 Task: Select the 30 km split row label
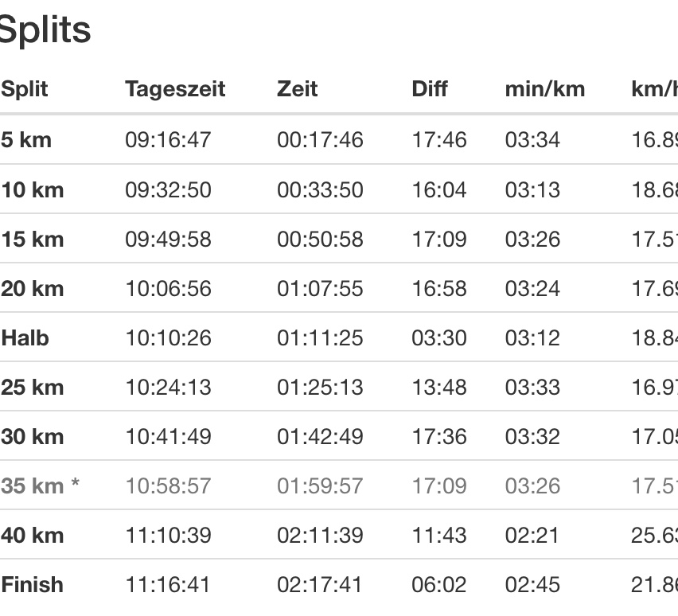(x=33, y=436)
